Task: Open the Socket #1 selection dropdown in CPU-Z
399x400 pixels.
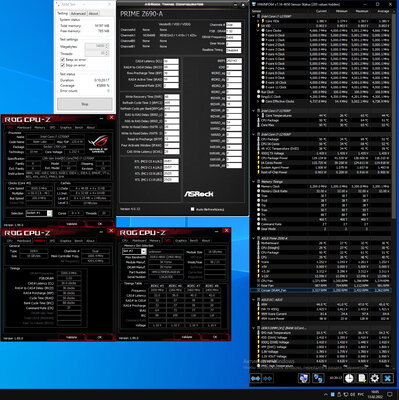Action: click(x=39, y=213)
